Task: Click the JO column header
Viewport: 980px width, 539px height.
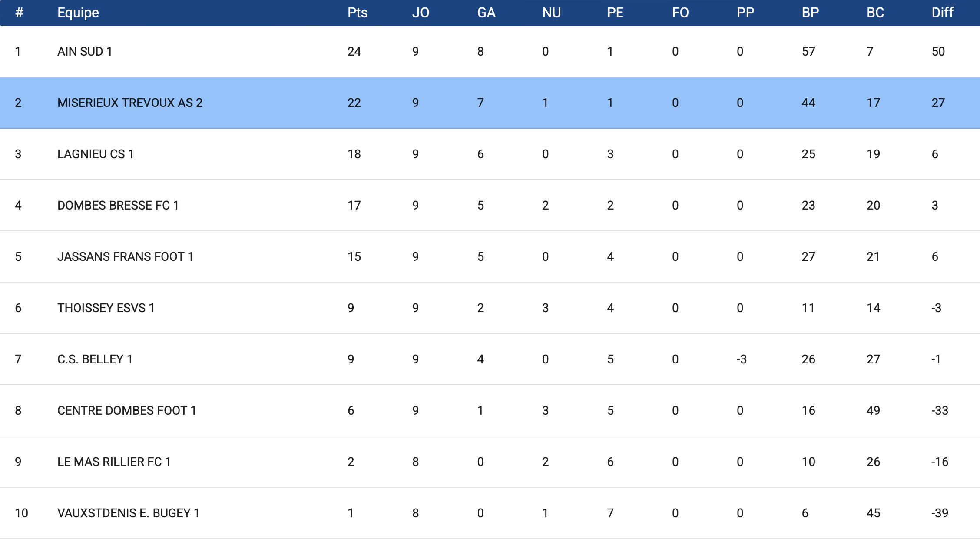Action: (x=420, y=13)
